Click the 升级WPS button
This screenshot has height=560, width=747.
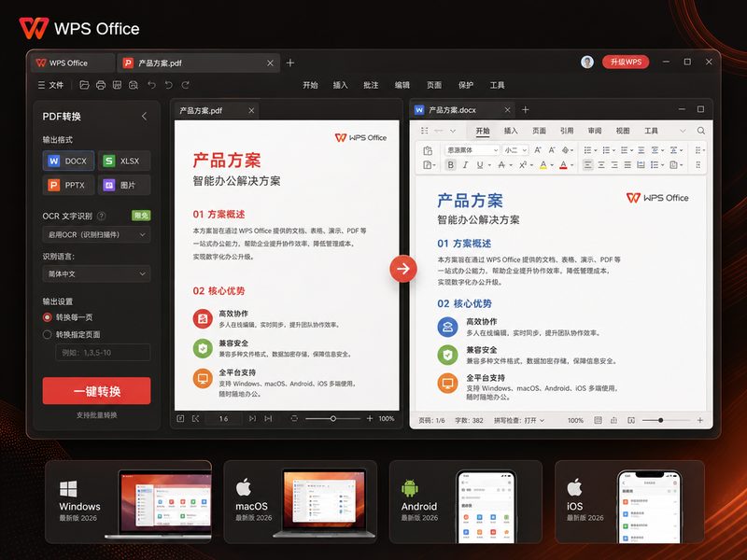click(x=626, y=62)
